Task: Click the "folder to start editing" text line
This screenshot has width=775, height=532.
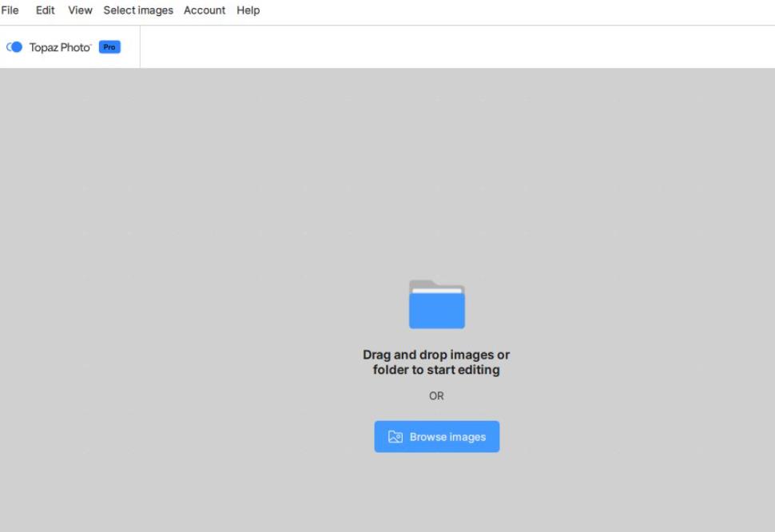Action: 436,370
